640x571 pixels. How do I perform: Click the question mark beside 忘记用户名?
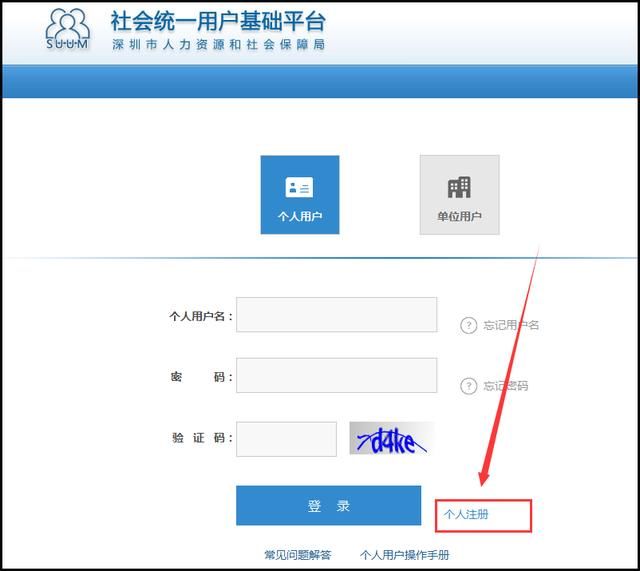tap(469, 325)
